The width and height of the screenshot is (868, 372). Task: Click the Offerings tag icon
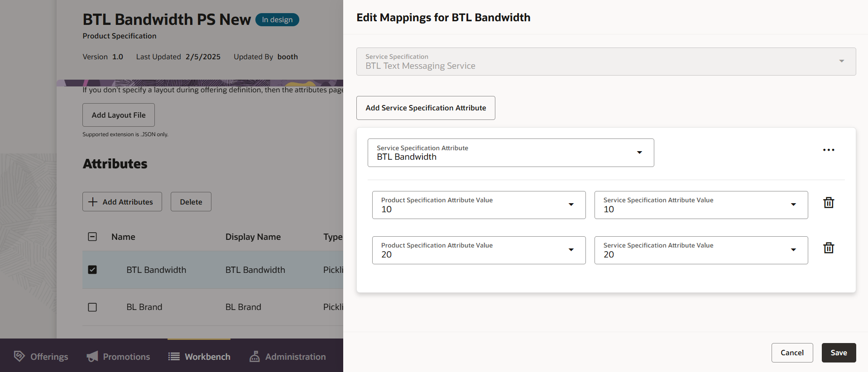point(19,356)
